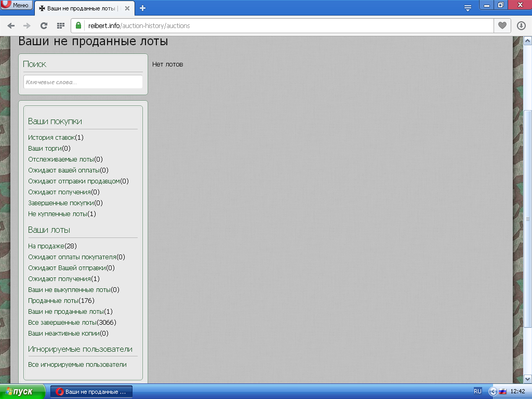The height and width of the screenshot is (399, 532).
Task: Open Отслеживаемые лоты(0) link
Action: (65, 159)
